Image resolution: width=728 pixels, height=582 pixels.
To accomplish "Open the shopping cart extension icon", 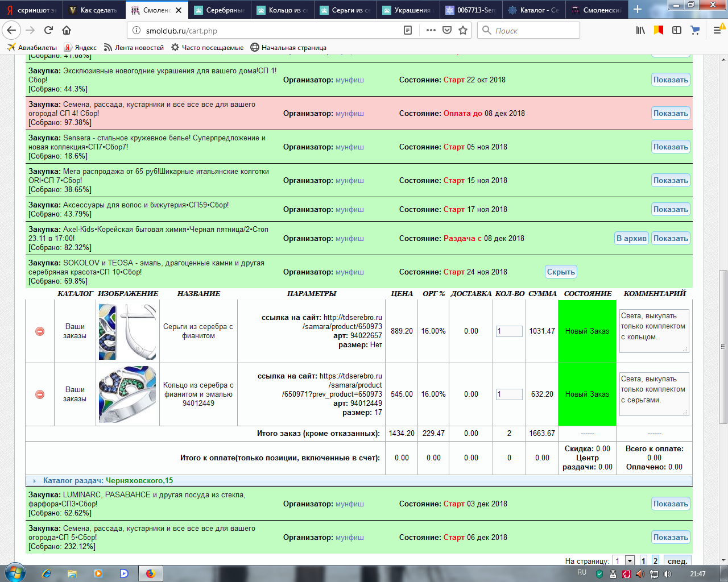I will [x=695, y=30].
